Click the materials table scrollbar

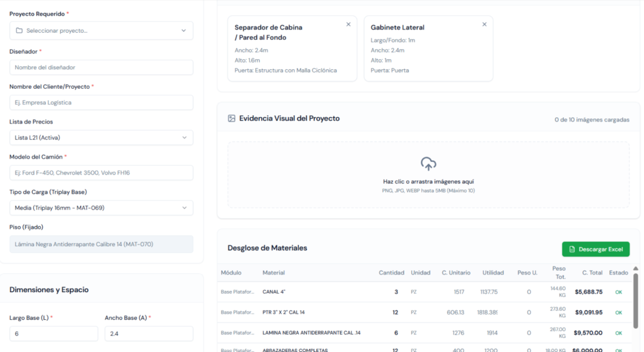[x=636, y=301]
